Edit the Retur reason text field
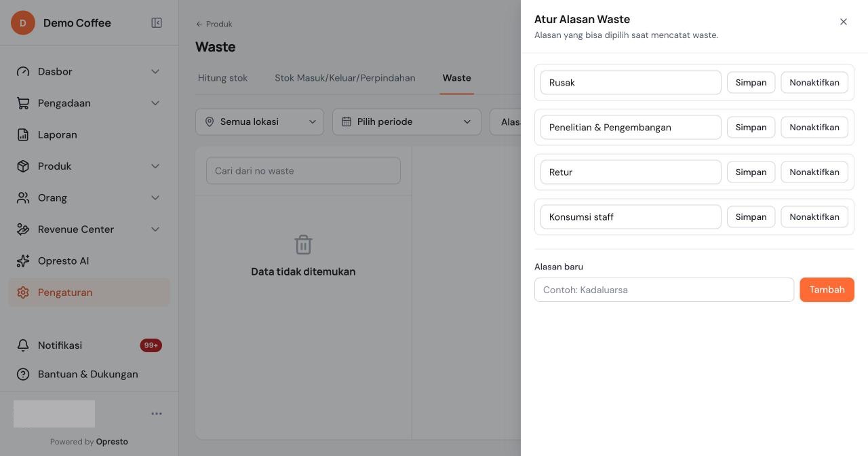Image resolution: width=868 pixels, height=456 pixels. point(631,172)
